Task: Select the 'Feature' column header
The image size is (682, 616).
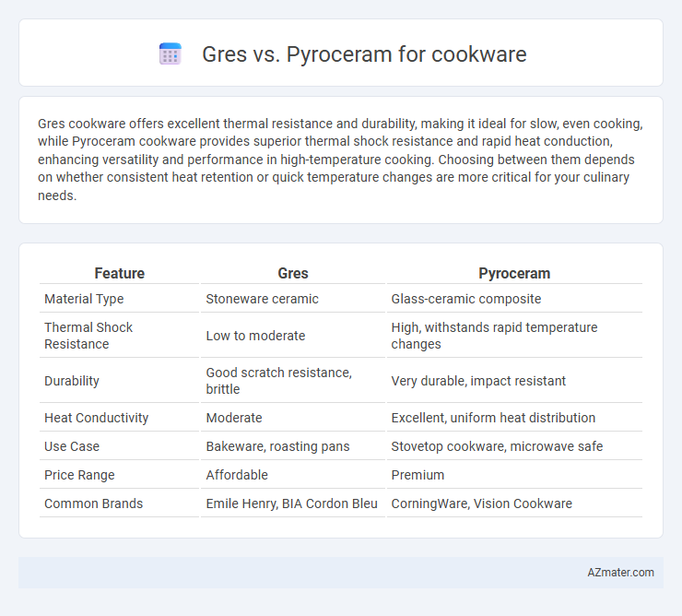Action: [x=120, y=273]
